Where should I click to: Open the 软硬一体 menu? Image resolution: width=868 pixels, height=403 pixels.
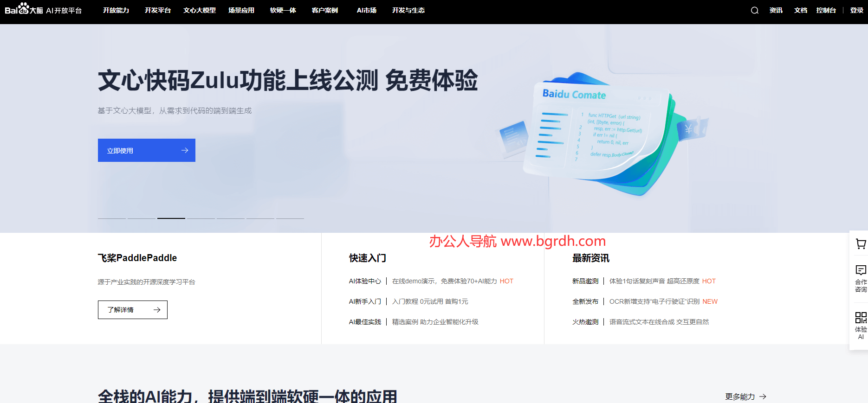(283, 10)
